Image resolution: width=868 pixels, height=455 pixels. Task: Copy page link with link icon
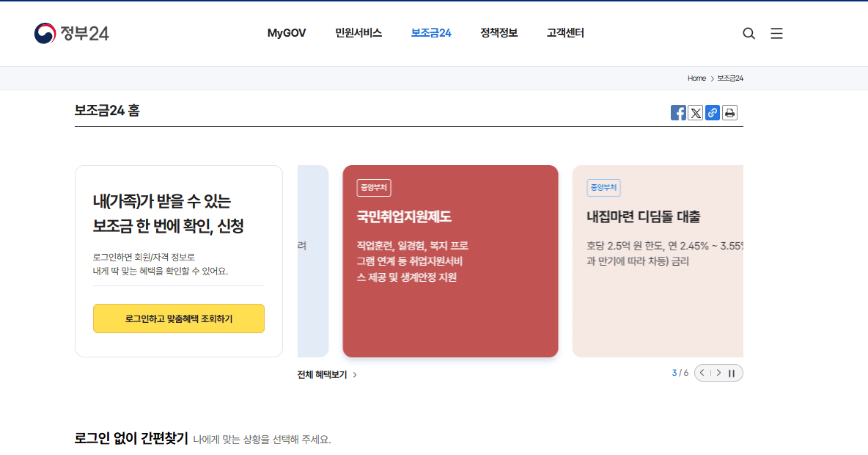[x=713, y=112]
